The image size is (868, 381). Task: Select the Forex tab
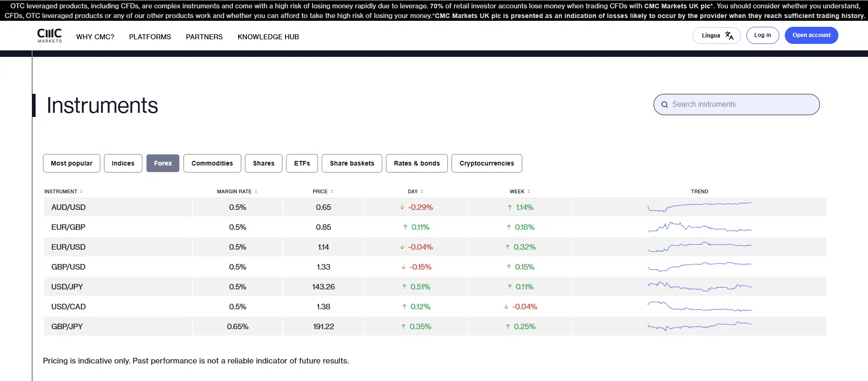(163, 163)
